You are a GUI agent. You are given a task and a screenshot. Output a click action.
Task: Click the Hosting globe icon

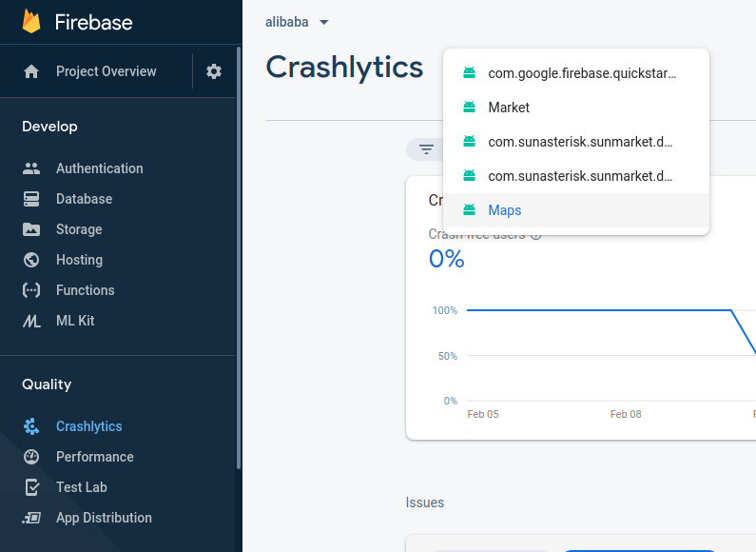coord(31,260)
